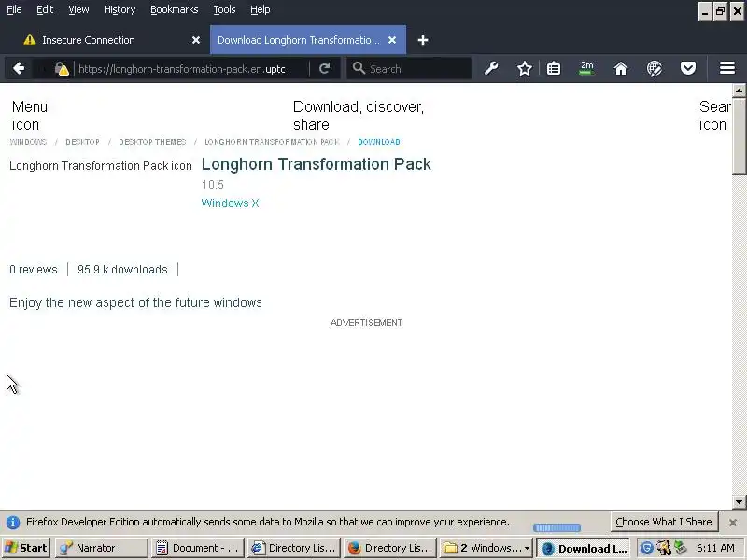Click Choose What I Share button
The height and width of the screenshot is (560, 747).
click(x=664, y=522)
